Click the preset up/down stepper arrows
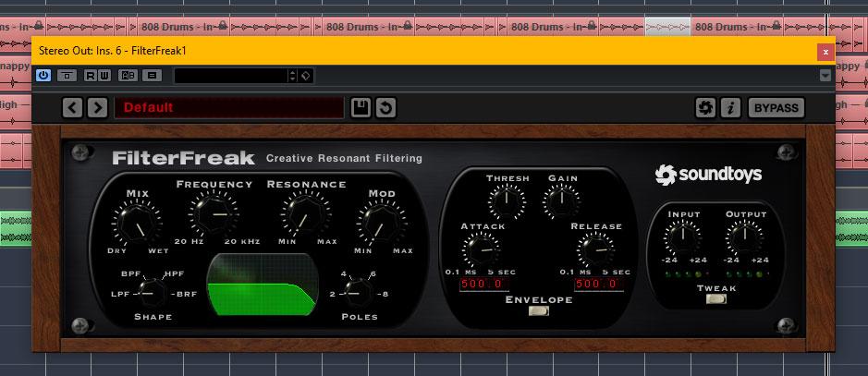The image size is (868, 376). [293, 76]
